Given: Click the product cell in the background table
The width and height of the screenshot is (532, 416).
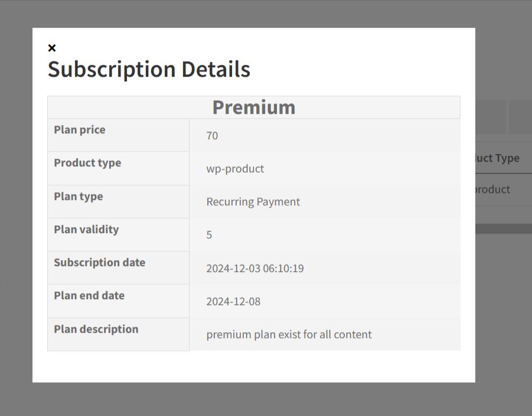Looking at the screenshot, I should click(x=494, y=189).
